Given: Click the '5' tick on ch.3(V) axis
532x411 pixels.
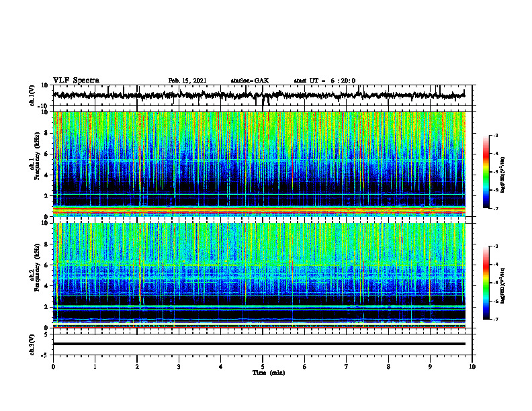Looking at the screenshot, I should (46, 334).
